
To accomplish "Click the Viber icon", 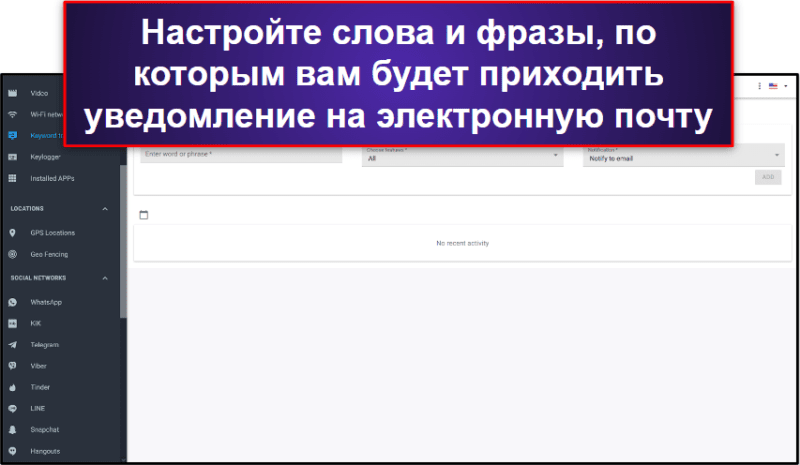I will [x=13, y=366].
